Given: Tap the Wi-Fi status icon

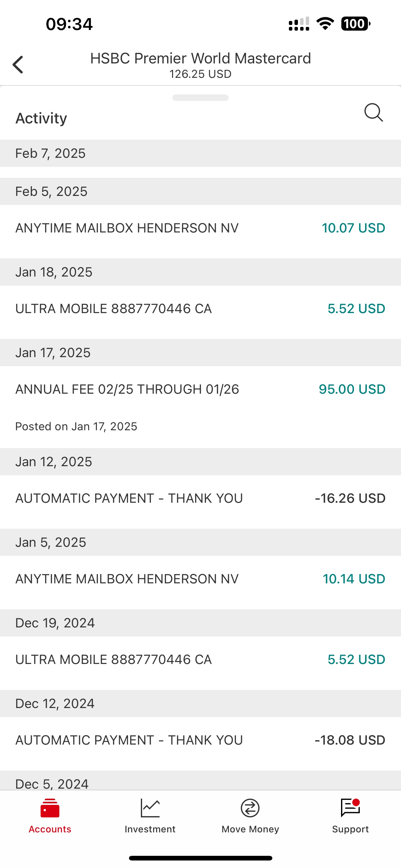Looking at the screenshot, I should (x=325, y=23).
